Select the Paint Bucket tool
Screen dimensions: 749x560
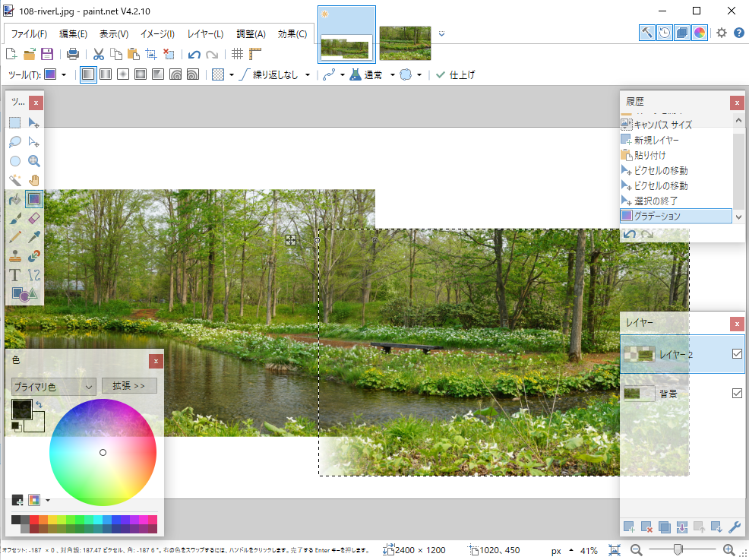pyautogui.click(x=15, y=199)
